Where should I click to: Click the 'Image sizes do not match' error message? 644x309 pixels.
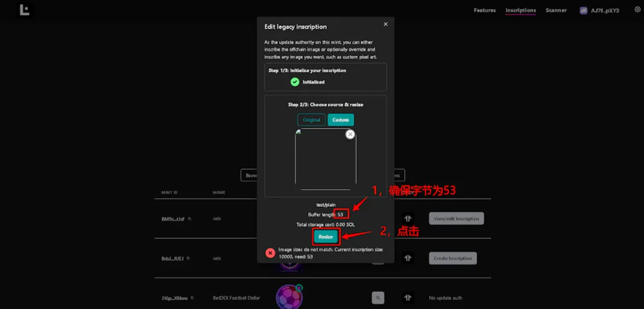pyautogui.click(x=331, y=253)
